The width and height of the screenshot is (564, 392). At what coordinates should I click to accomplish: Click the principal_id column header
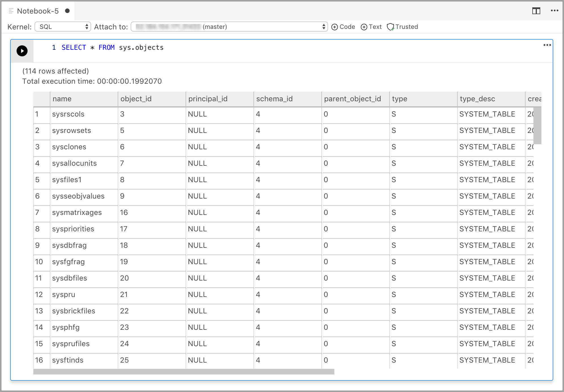(220, 99)
